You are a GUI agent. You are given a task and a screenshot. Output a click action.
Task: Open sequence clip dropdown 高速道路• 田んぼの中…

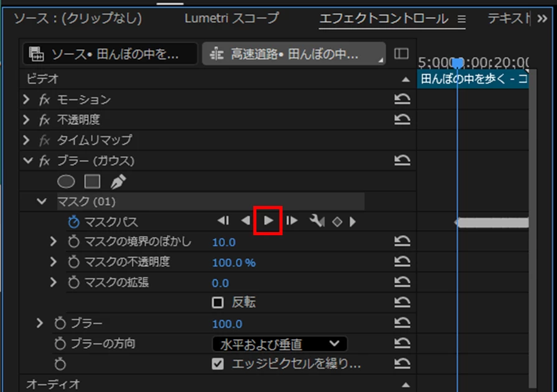pyautogui.click(x=294, y=54)
